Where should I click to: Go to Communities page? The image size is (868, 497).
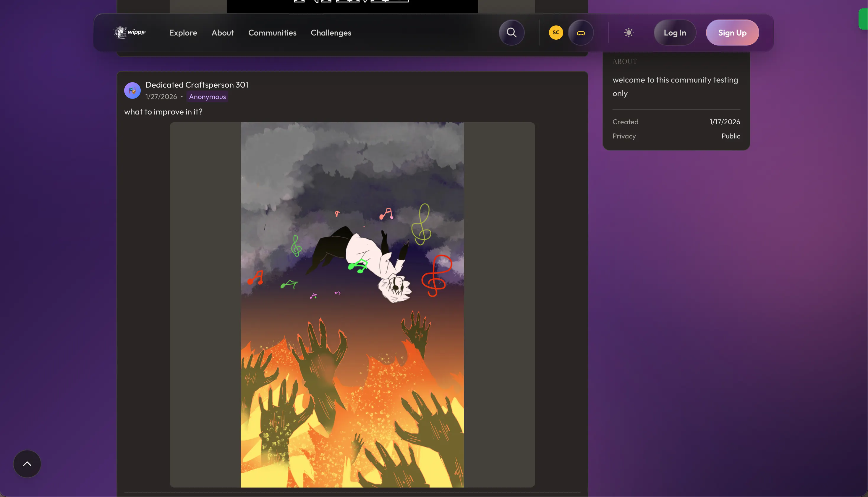[272, 33]
